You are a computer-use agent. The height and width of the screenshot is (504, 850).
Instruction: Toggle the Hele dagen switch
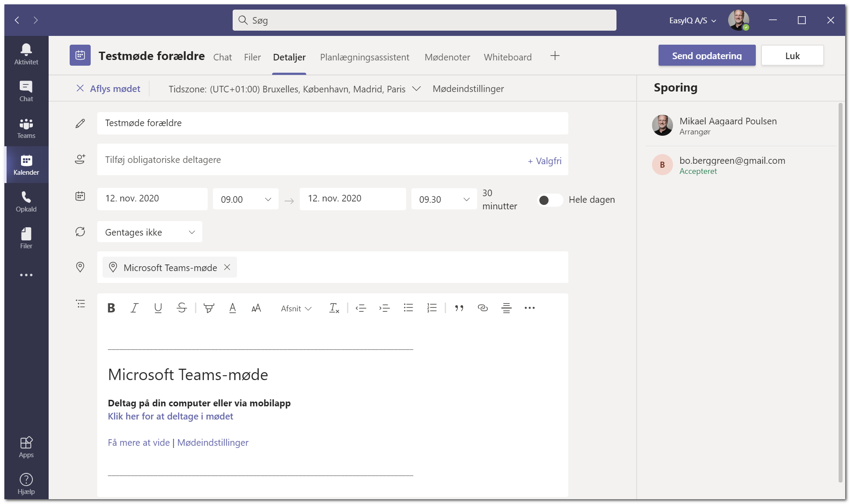tap(550, 200)
